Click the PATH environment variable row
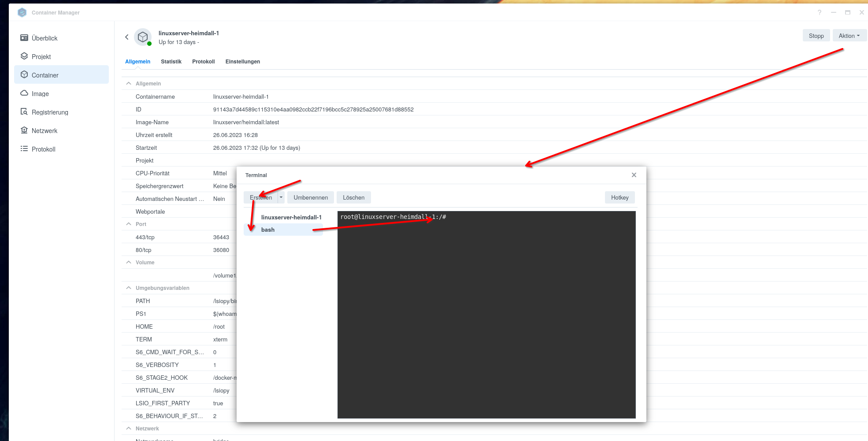Screen dimensions: 868x441 (x=179, y=301)
